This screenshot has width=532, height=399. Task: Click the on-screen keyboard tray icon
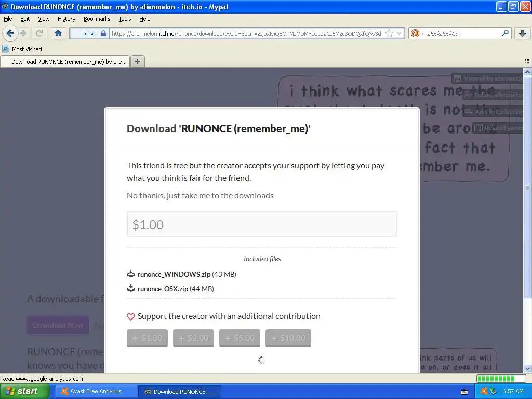click(464, 392)
